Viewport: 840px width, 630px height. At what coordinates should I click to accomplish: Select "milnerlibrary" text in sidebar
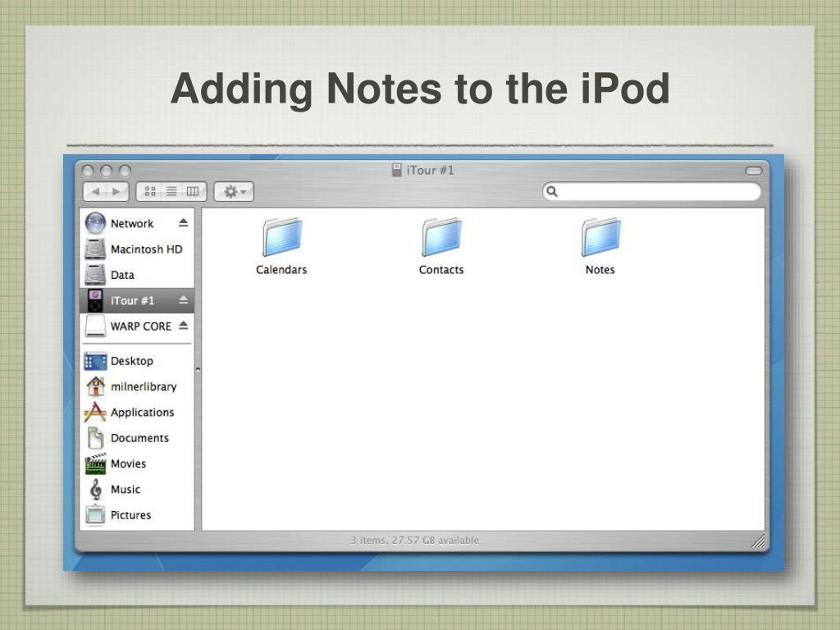(144, 386)
